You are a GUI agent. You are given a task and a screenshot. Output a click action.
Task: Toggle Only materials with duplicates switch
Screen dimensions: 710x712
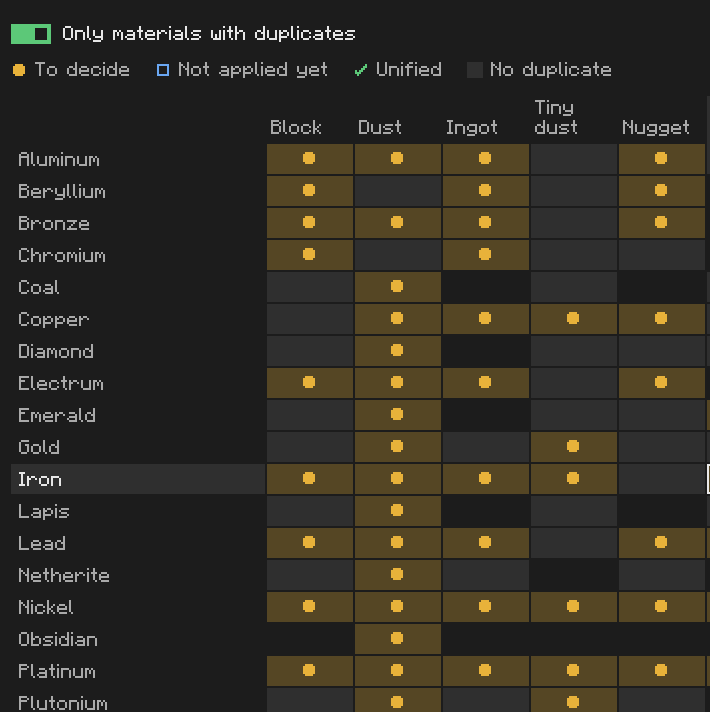click(x=31, y=34)
